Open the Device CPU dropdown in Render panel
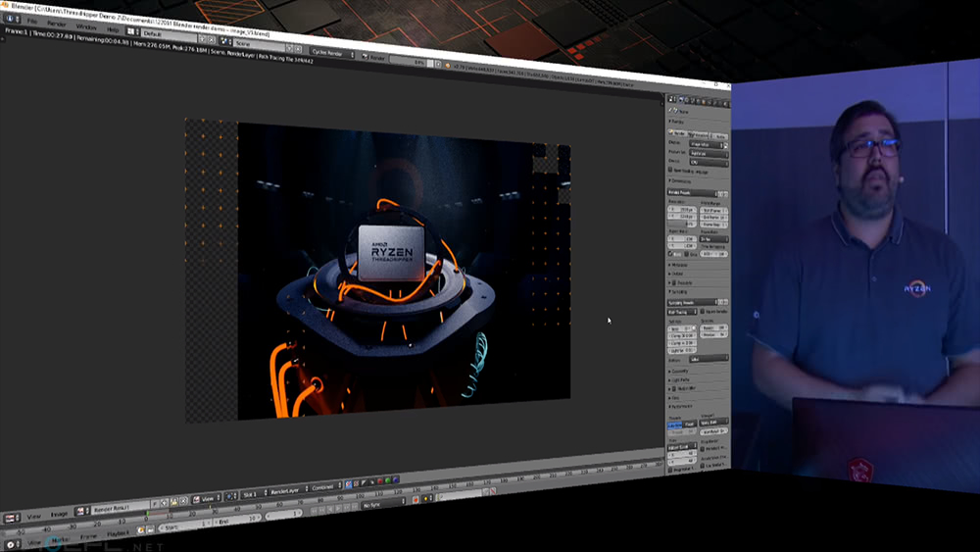Screen dimensions: 980x552 click(709, 163)
